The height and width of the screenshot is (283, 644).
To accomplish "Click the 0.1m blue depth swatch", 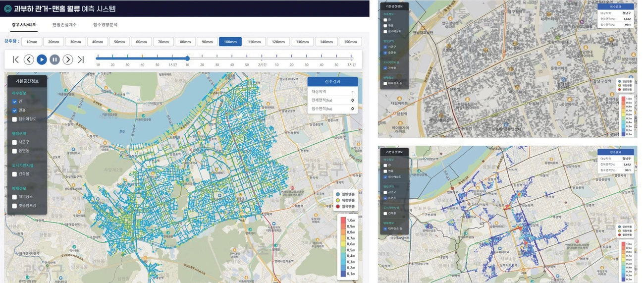I will point(343,274).
